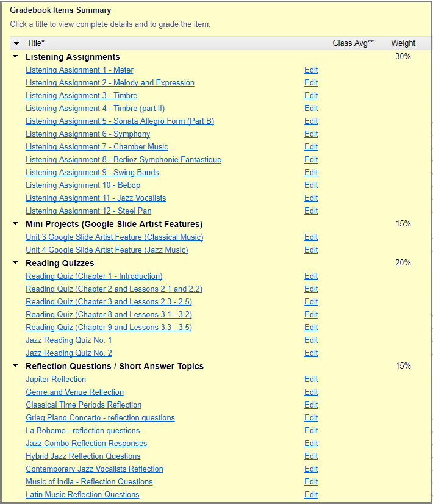Viewport: 433px width, 504px height.
Task: Open Listening Assignment 12 - Steel Pan
Action: point(88,211)
